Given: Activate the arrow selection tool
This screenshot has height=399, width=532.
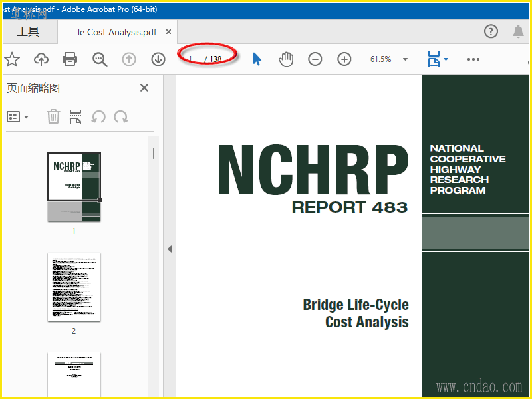Looking at the screenshot, I should pos(257,59).
